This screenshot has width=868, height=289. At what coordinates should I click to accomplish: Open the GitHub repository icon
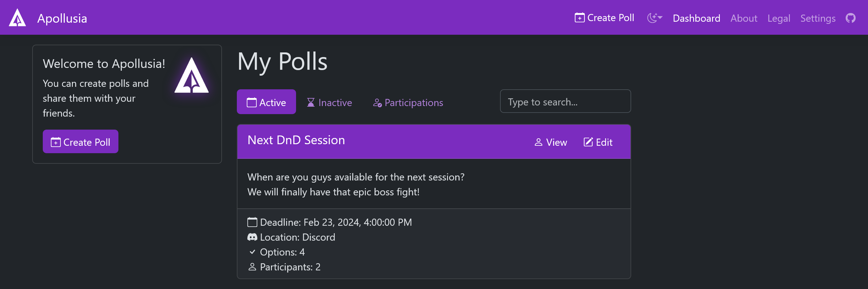point(850,18)
